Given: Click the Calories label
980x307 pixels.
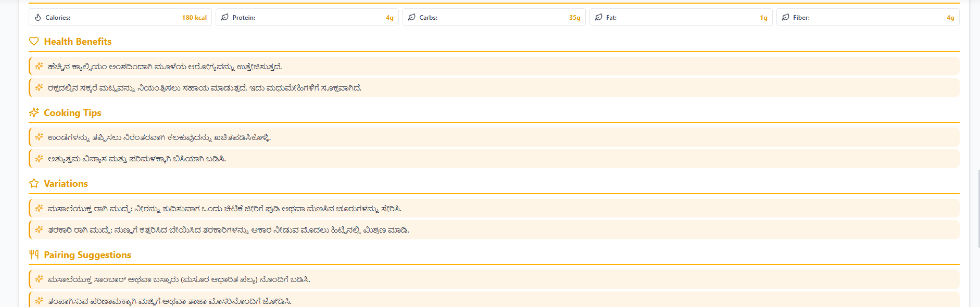Looking at the screenshot, I should 58,18.
